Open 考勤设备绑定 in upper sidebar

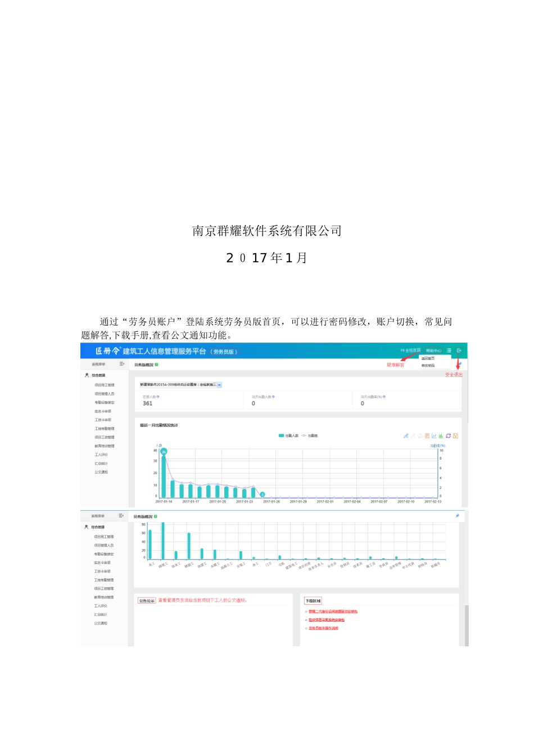104,403
